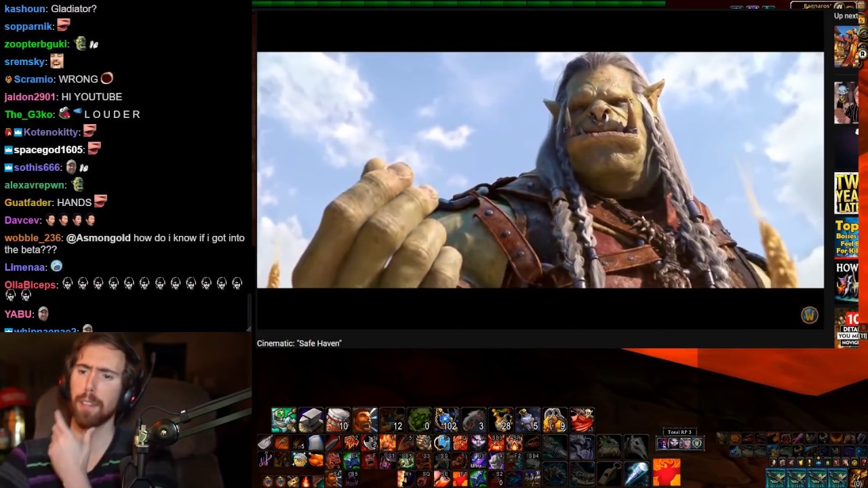Use the fishing hook icon

pos(264,460)
